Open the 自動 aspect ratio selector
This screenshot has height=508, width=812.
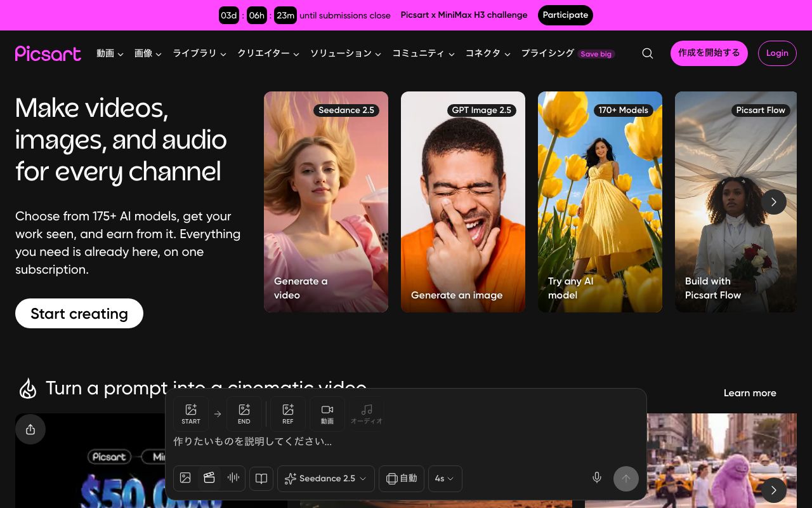402,478
